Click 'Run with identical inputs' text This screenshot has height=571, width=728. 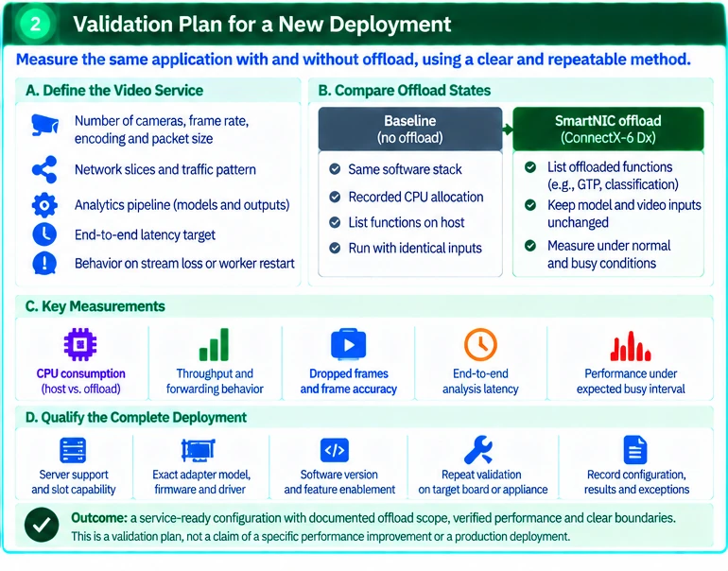(x=415, y=248)
